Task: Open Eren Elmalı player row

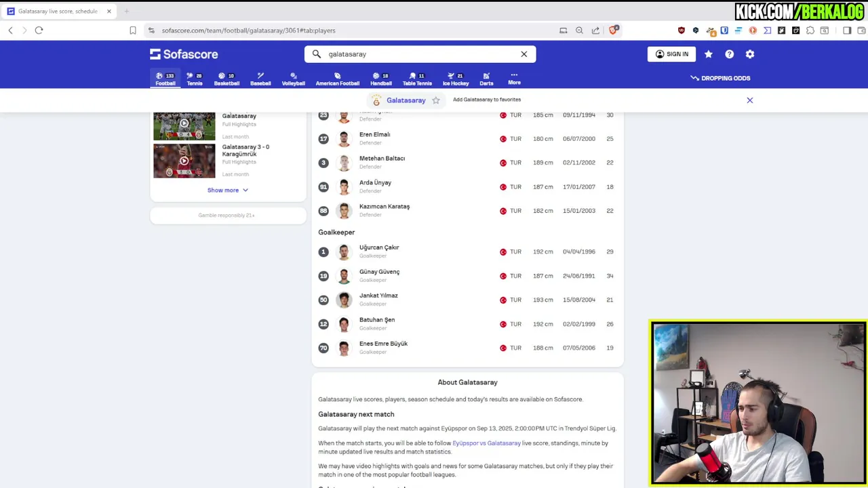Action: coord(467,139)
